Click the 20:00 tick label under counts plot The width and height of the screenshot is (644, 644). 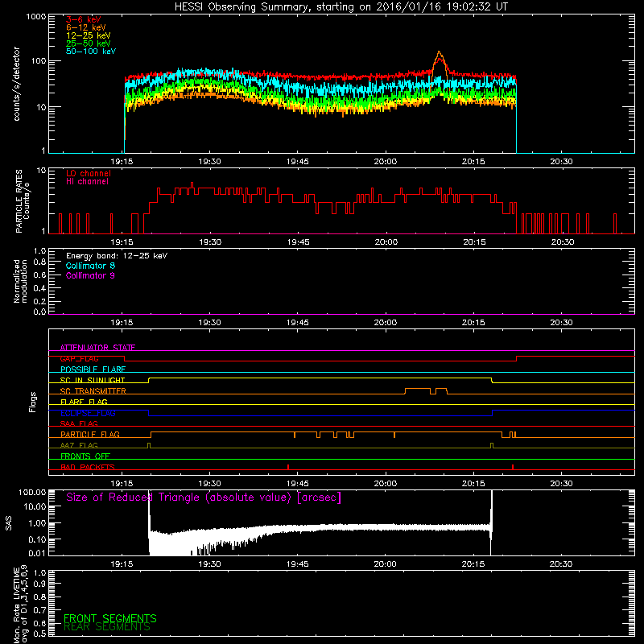[386, 162]
